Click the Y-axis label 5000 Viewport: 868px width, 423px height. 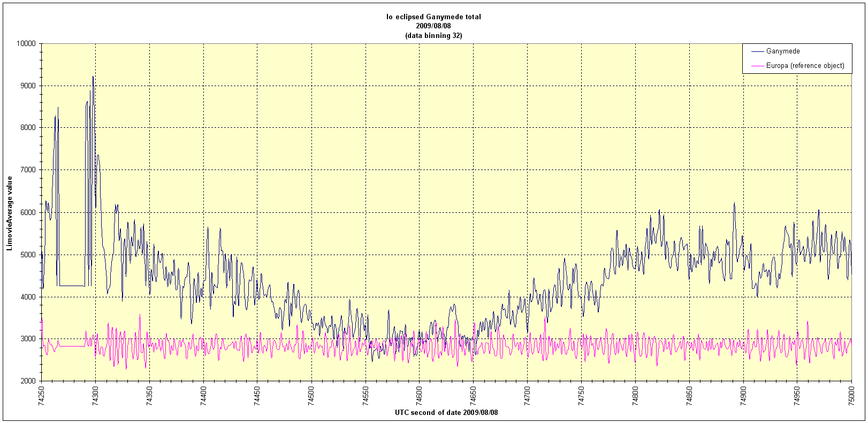click(x=28, y=255)
